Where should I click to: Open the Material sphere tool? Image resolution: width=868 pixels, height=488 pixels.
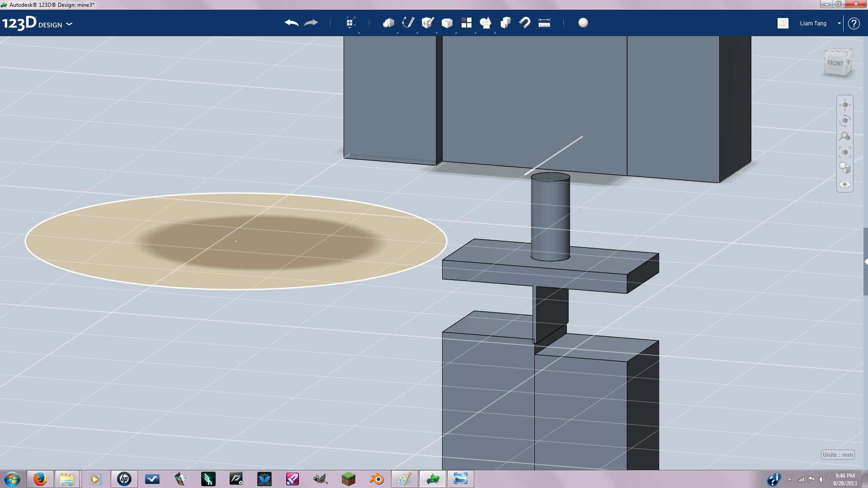583,23
